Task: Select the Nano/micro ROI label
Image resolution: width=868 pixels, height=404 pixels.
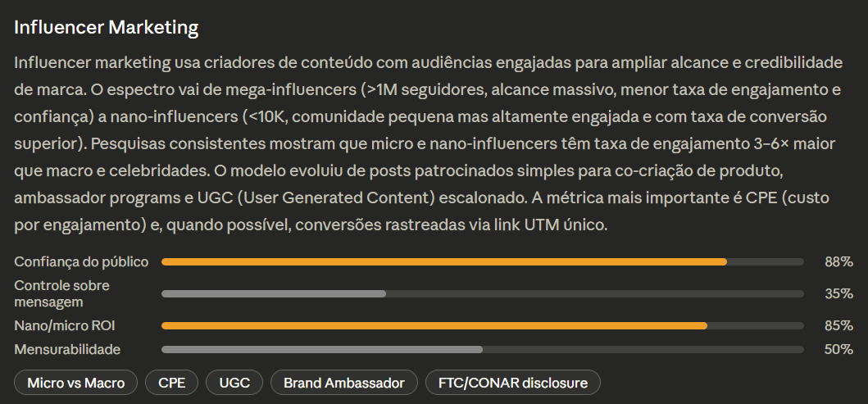Action: click(x=65, y=326)
